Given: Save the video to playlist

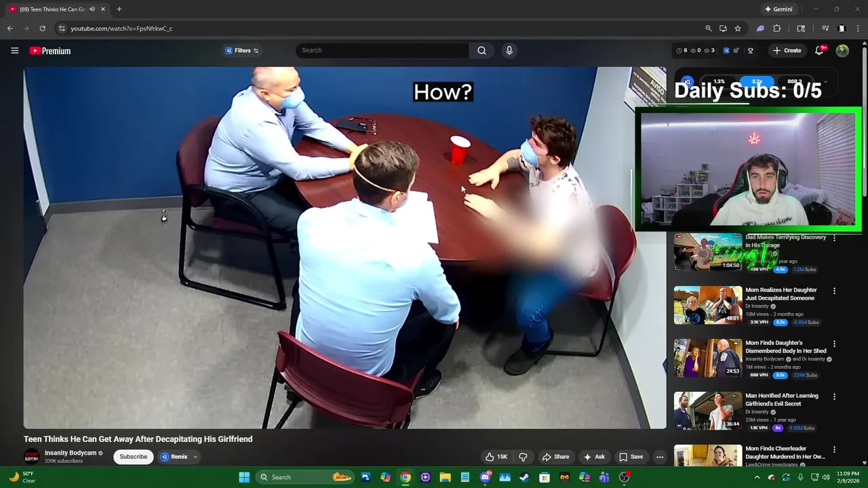Looking at the screenshot, I should [631, 457].
